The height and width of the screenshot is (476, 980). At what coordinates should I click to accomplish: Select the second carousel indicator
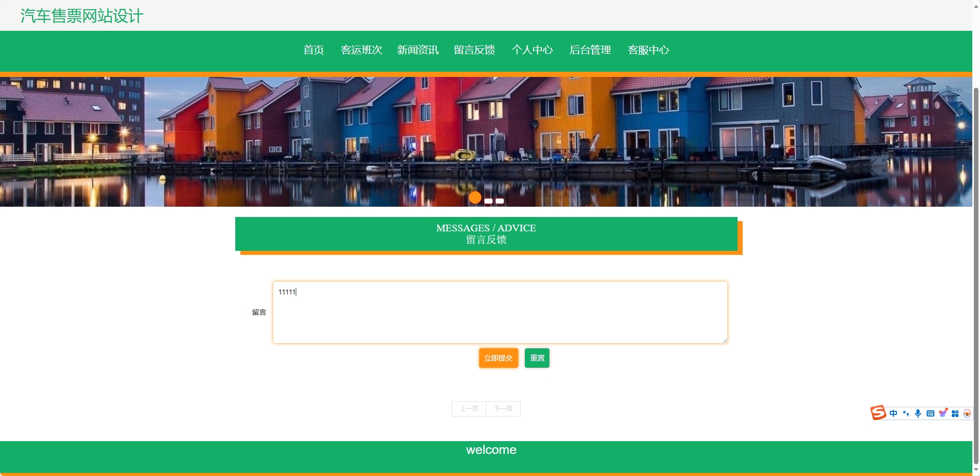[x=488, y=201]
